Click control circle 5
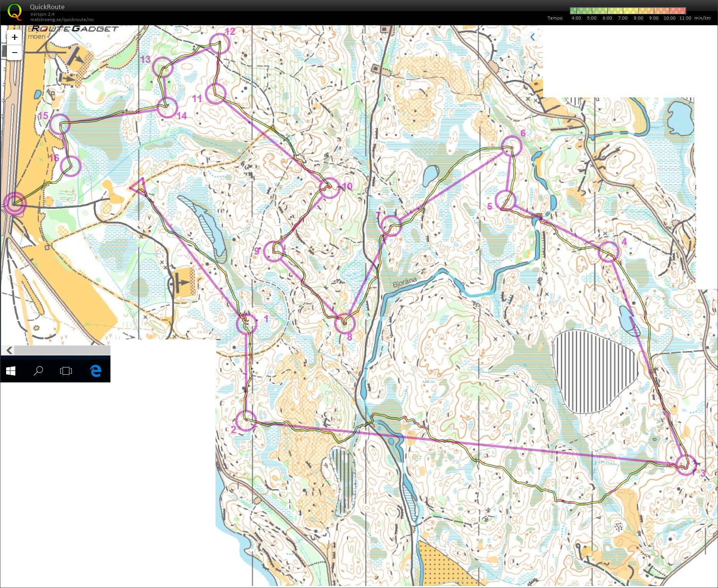This screenshot has height=588, width=718. [x=506, y=200]
